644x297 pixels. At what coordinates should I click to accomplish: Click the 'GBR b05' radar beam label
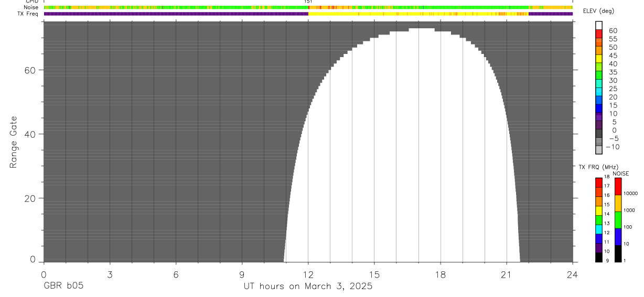click(63, 286)
